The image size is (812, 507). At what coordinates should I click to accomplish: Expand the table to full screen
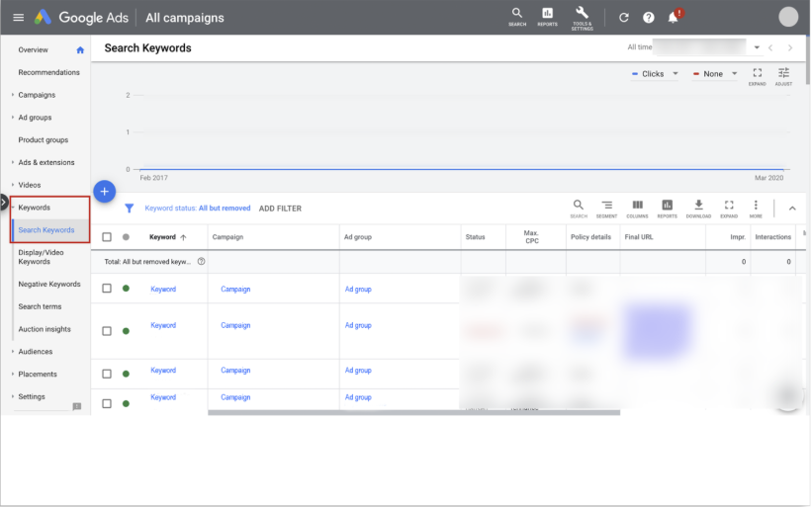(x=729, y=209)
